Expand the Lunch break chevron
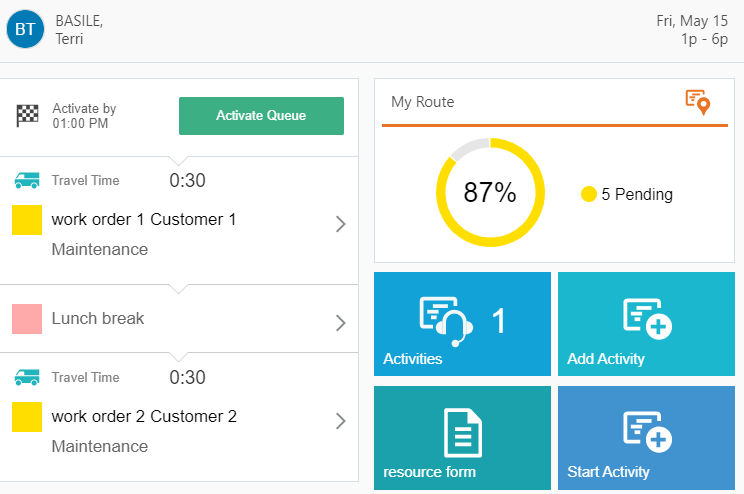 [340, 323]
